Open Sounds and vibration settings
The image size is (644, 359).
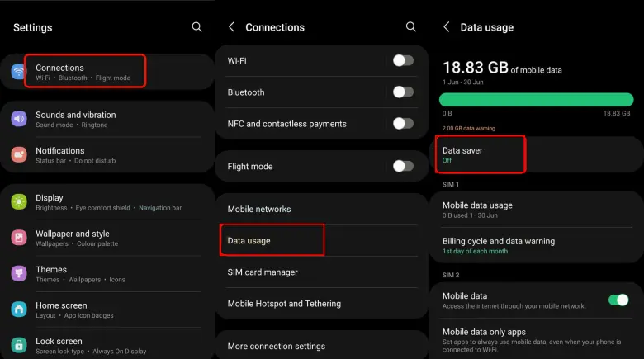tap(107, 119)
